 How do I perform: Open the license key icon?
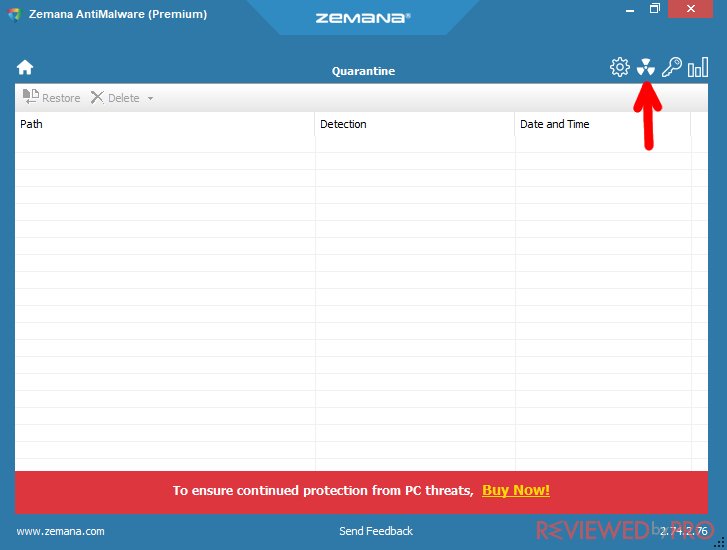(671, 67)
